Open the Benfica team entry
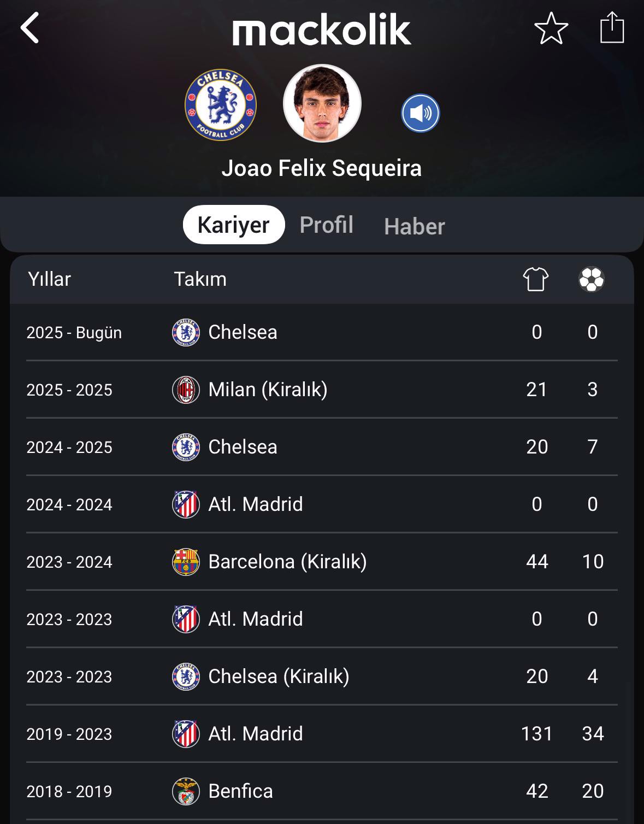644x824 pixels. click(322, 791)
